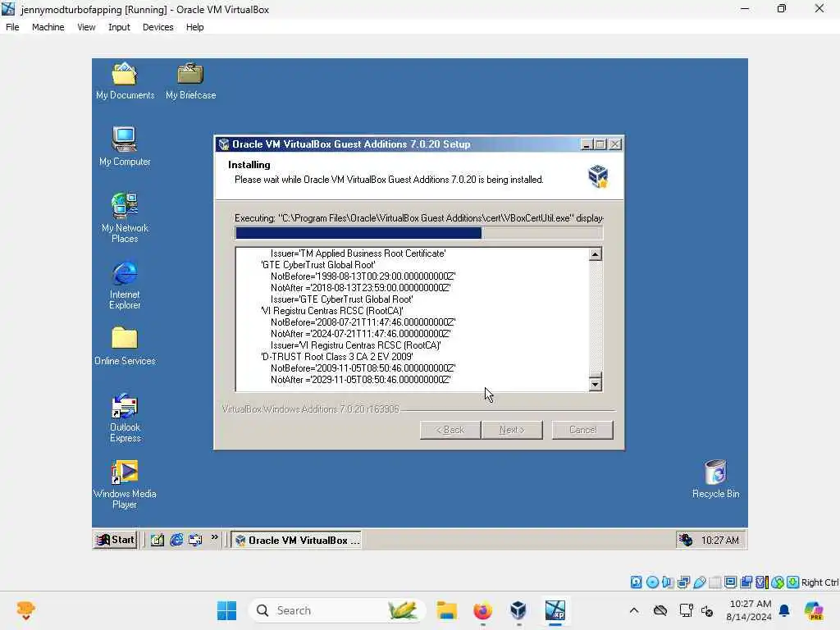
Task: Click the USB devices status icon
Action: point(699,582)
